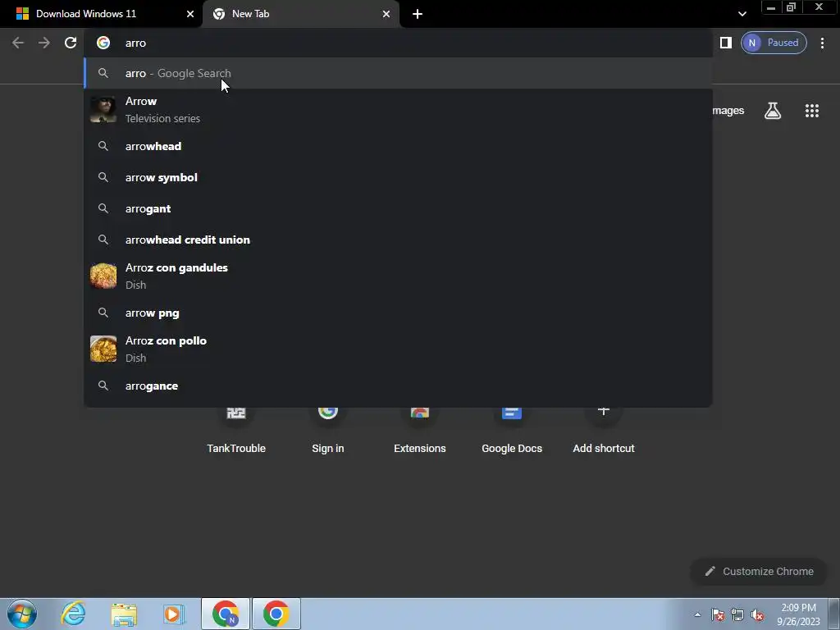Click the Google icon in address bar
Viewport: 840px width, 630px height.
click(103, 43)
